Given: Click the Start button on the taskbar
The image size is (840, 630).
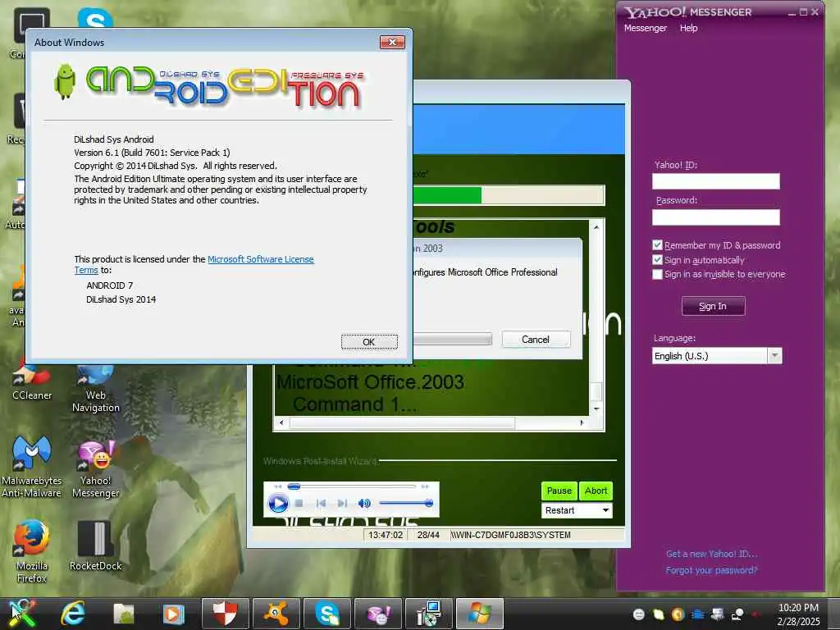Looking at the screenshot, I should click(x=23, y=614).
